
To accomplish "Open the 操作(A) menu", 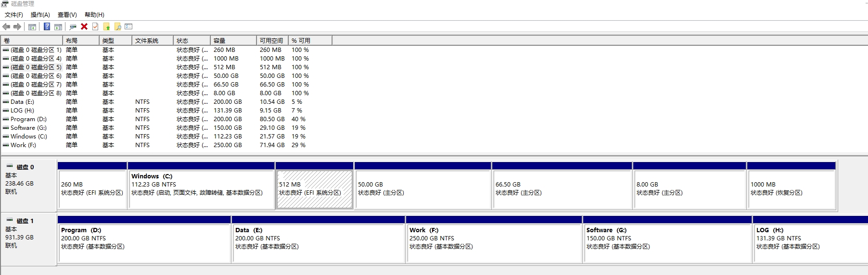I will pos(40,15).
